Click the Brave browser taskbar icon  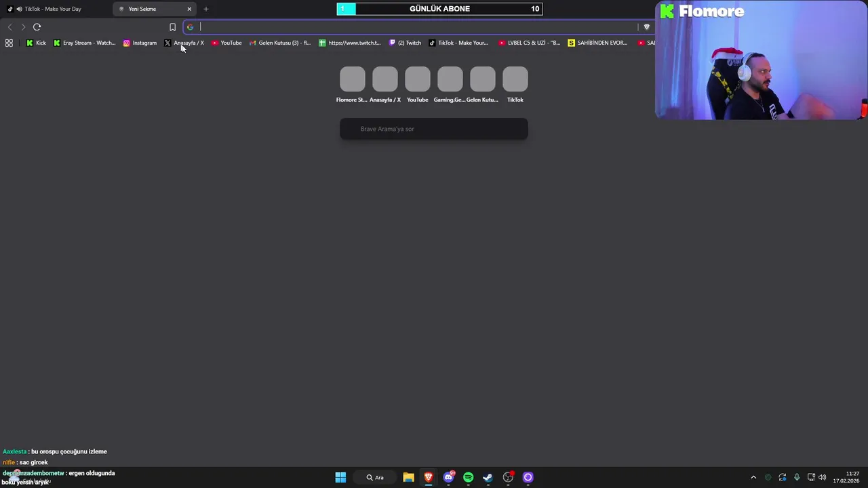point(429,477)
